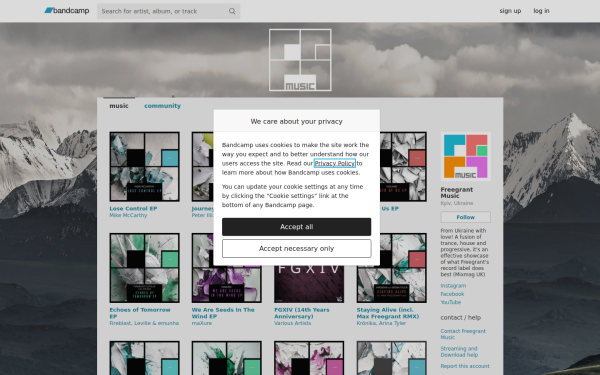Accept all cookies

pyautogui.click(x=296, y=227)
